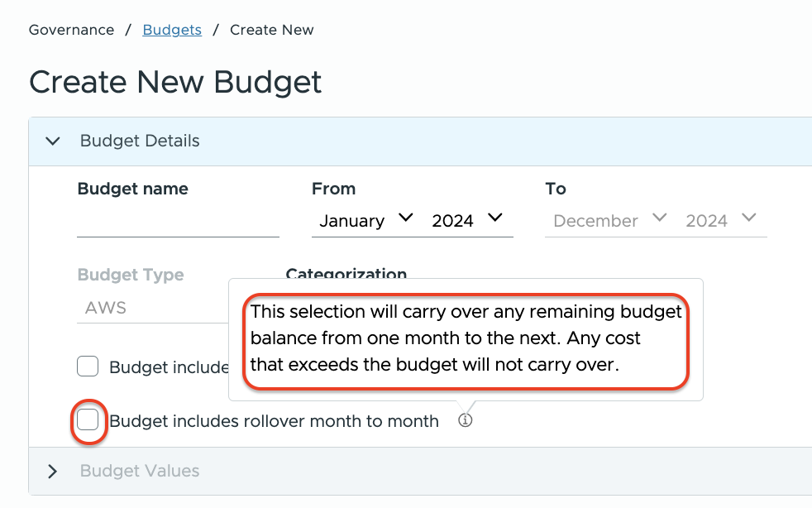The image size is (812, 508).
Task: Click the 'Budget includes rollover month to month' label
Action: click(274, 421)
